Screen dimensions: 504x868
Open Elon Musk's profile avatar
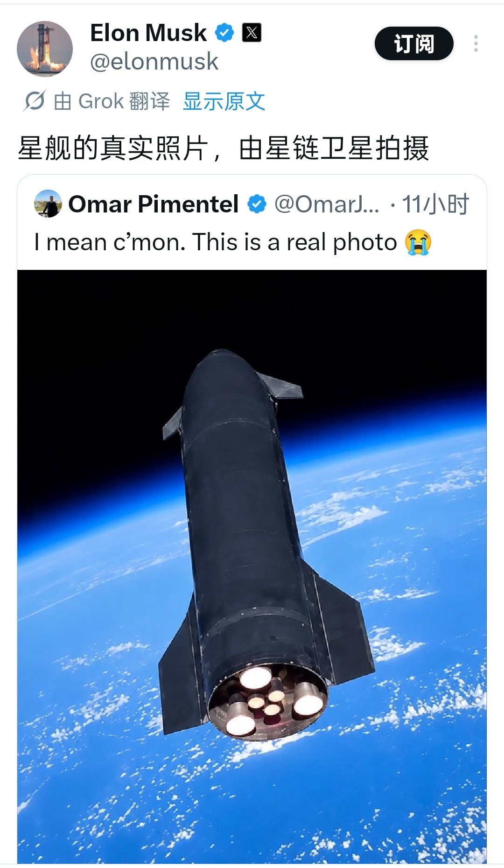click(45, 49)
